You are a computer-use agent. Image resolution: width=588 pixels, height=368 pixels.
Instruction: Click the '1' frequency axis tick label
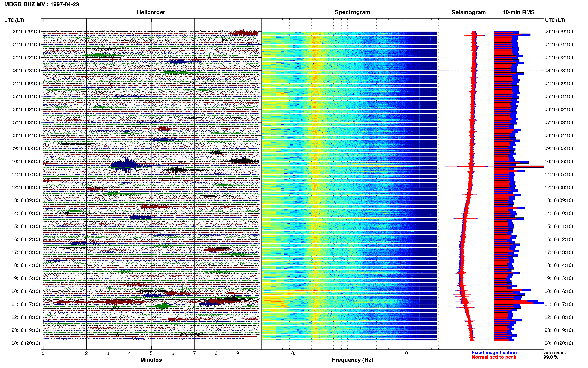350,353
